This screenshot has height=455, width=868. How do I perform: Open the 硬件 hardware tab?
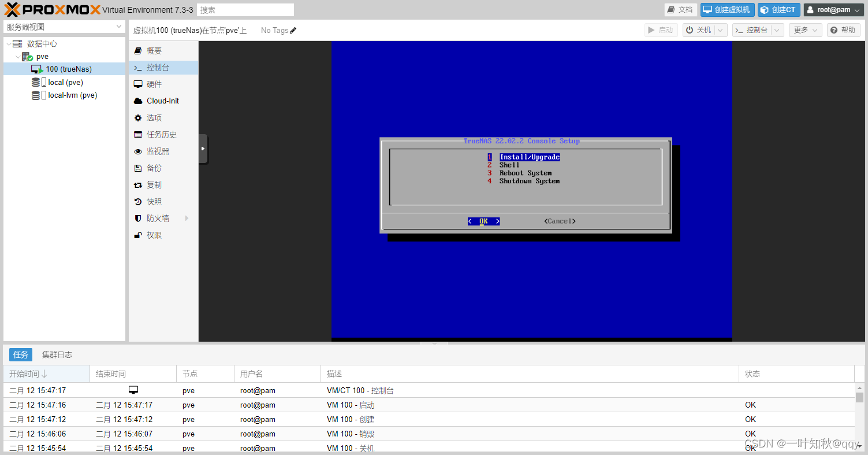(163, 84)
